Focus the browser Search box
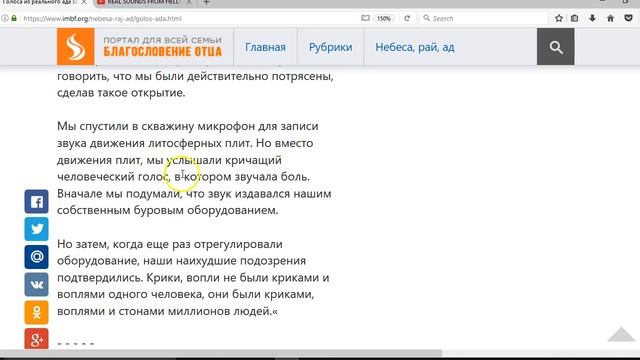The height and width of the screenshot is (360, 640). [484, 18]
